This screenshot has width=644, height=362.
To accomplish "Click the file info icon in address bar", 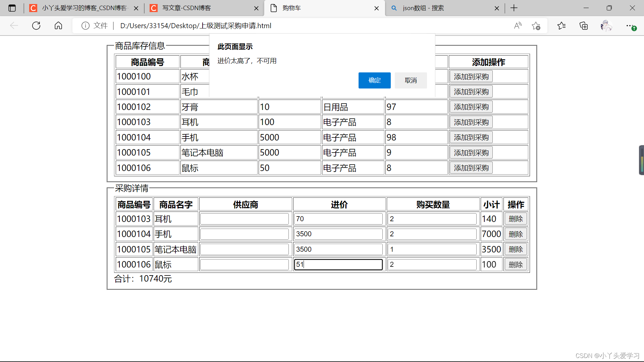I will [86, 26].
